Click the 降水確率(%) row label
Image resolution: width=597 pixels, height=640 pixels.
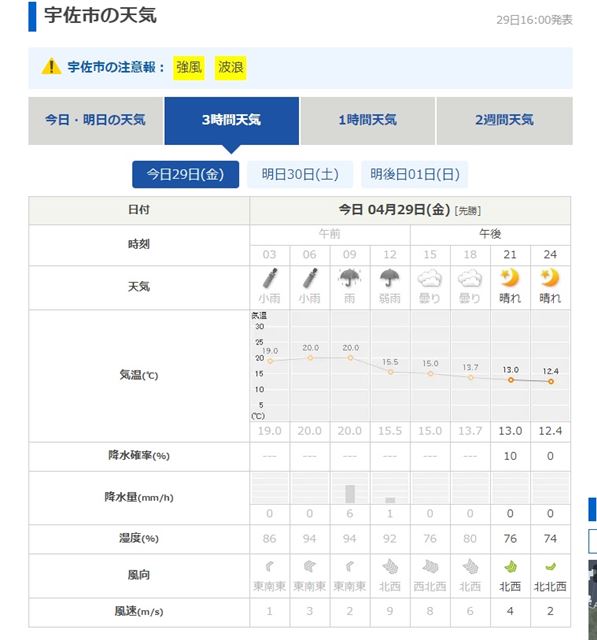pyautogui.click(x=139, y=456)
